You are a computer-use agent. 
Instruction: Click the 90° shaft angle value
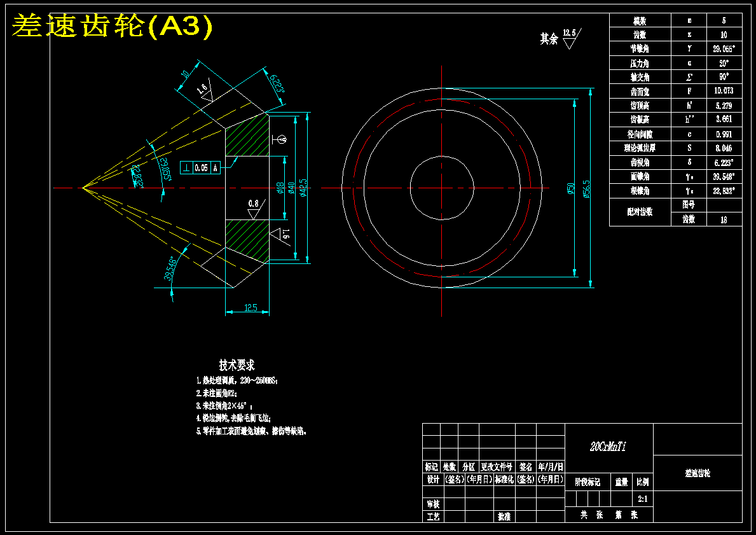point(724,77)
